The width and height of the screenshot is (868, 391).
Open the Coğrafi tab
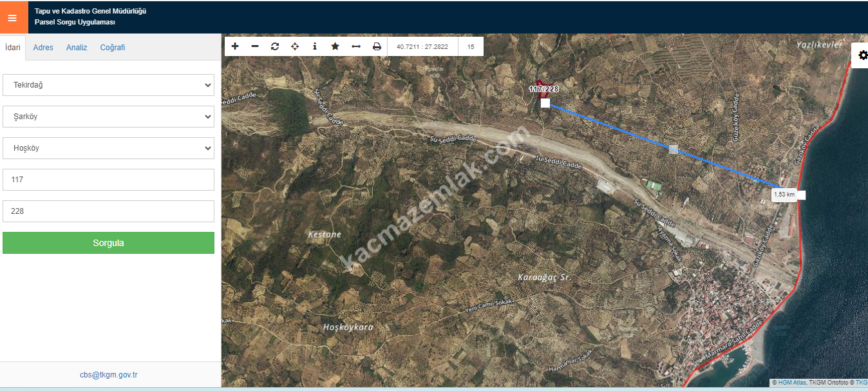113,48
